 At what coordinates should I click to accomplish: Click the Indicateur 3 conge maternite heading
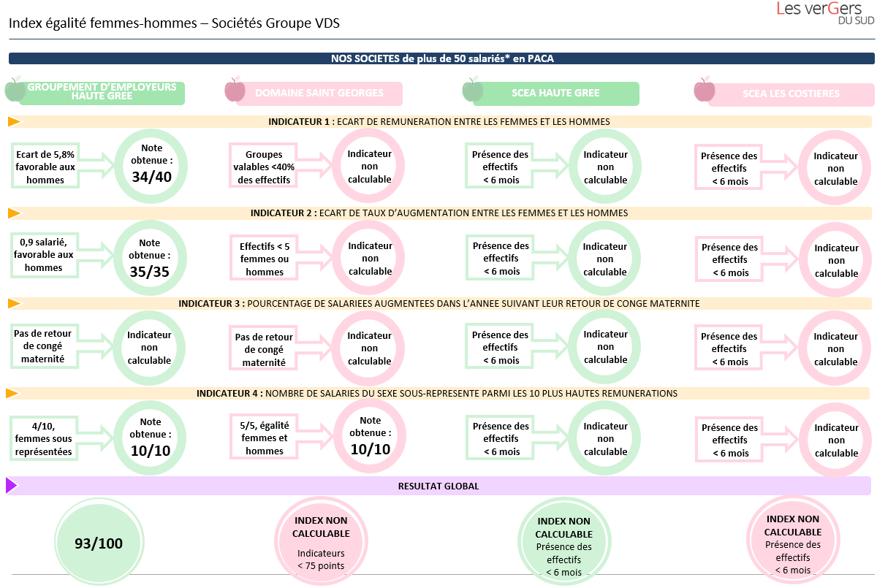439,303
